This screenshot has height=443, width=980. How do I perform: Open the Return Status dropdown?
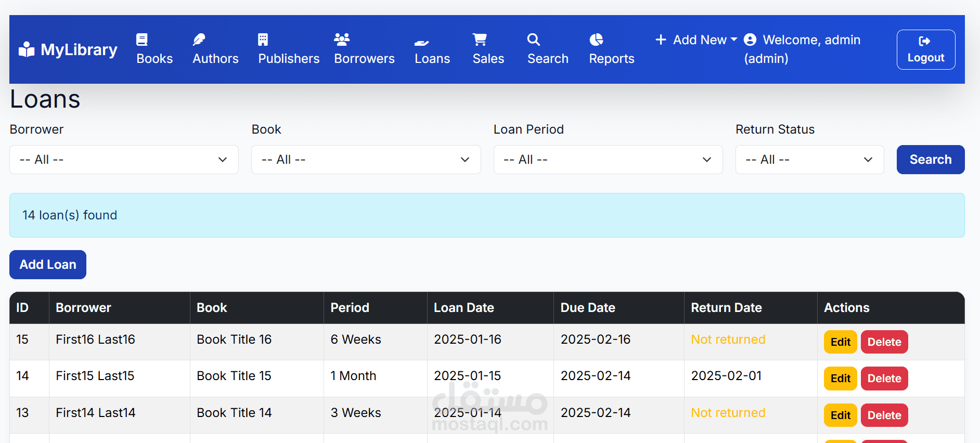point(809,160)
